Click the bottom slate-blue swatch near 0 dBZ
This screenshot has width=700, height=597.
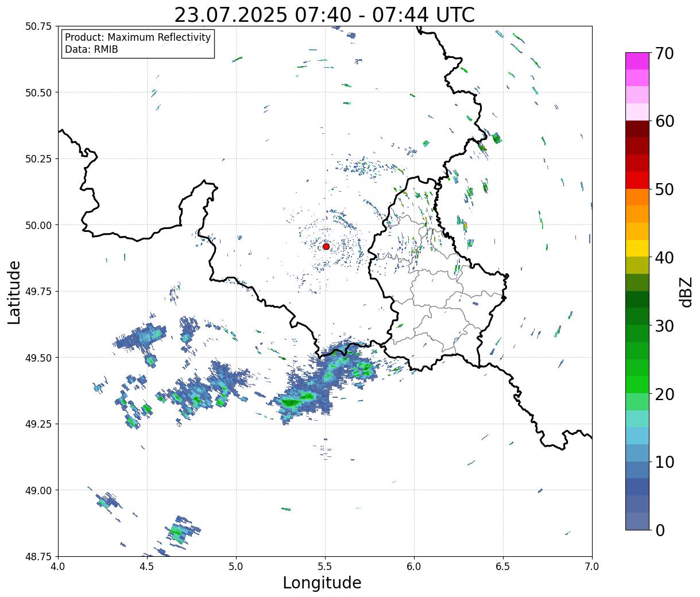coord(637,521)
